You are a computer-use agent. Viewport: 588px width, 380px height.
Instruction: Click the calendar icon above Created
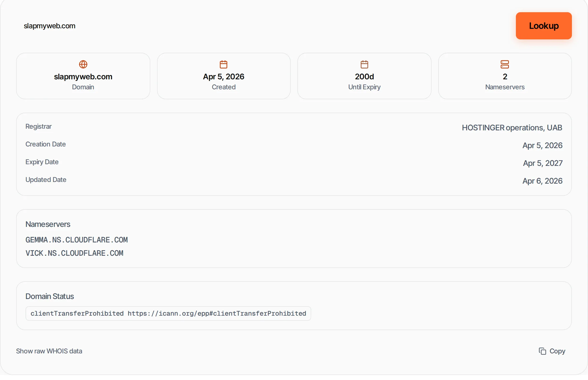[x=224, y=64]
